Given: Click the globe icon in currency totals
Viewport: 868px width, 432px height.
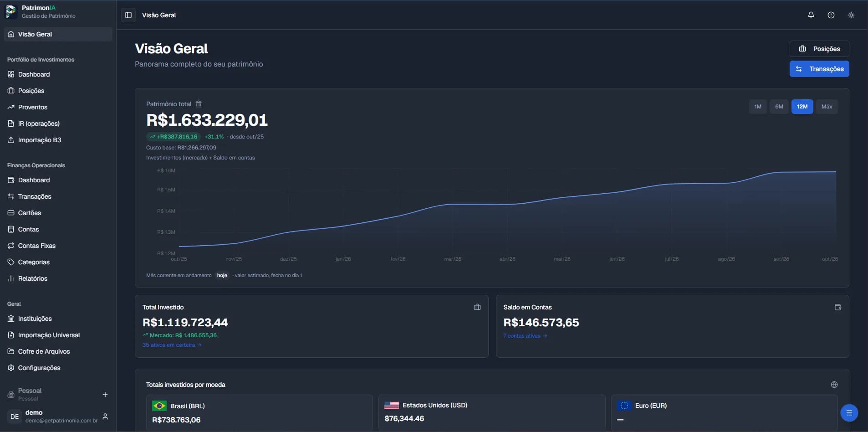Looking at the screenshot, I should (834, 385).
